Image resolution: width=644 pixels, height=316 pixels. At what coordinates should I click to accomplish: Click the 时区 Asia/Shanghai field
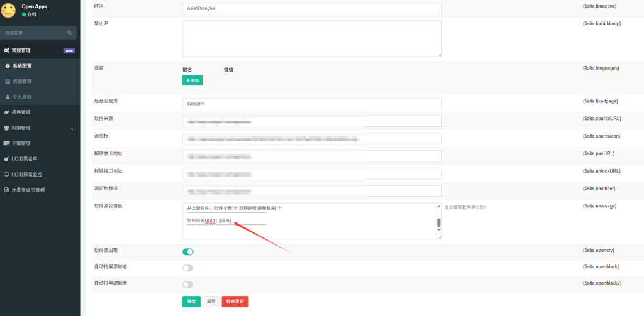pyautogui.click(x=312, y=9)
